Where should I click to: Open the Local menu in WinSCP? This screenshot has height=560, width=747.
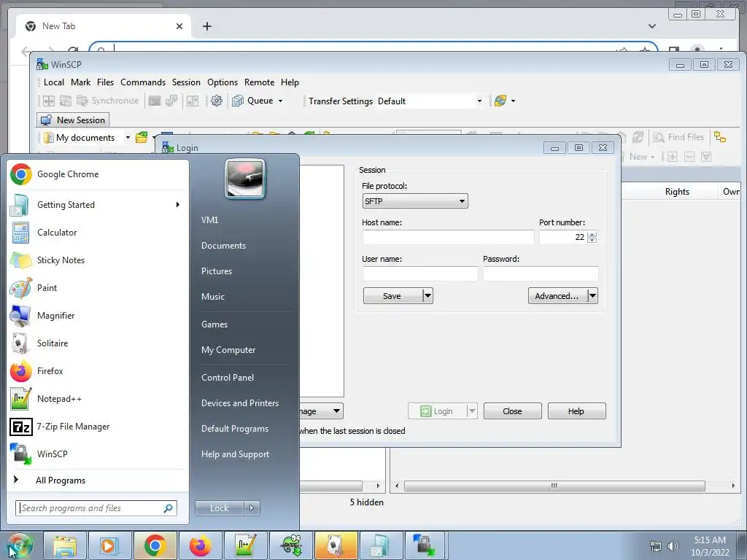click(x=54, y=82)
